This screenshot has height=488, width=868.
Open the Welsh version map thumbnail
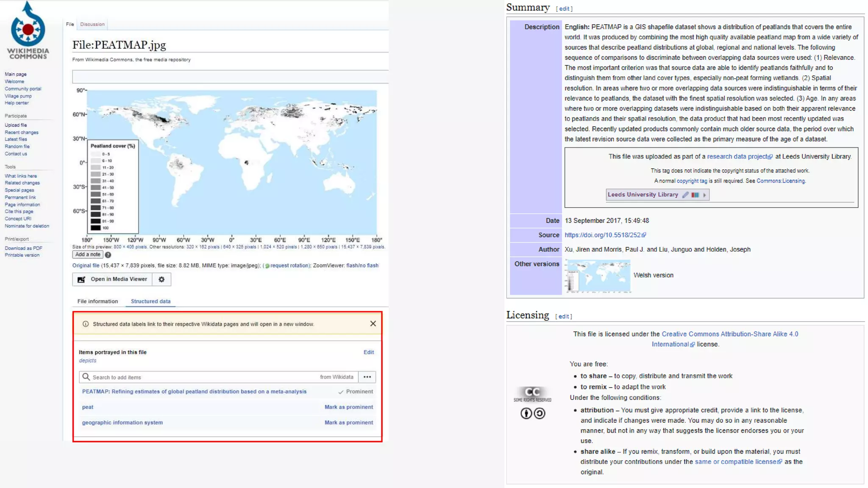pos(598,276)
